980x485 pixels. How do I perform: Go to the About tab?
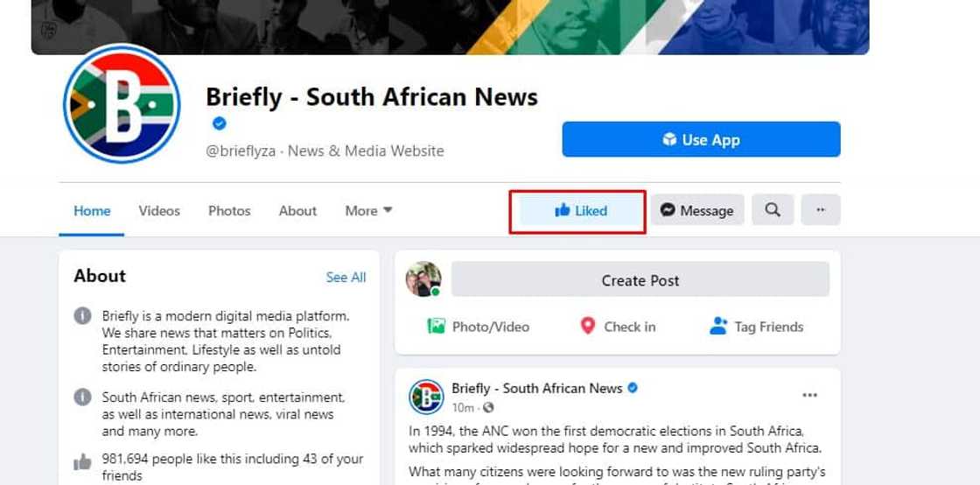[x=297, y=211]
